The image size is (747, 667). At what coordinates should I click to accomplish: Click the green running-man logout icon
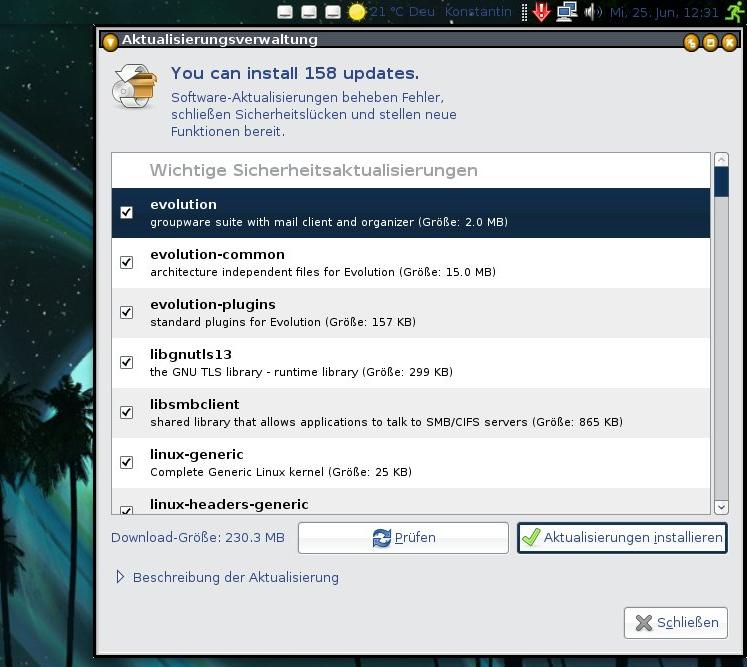click(x=735, y=11)
